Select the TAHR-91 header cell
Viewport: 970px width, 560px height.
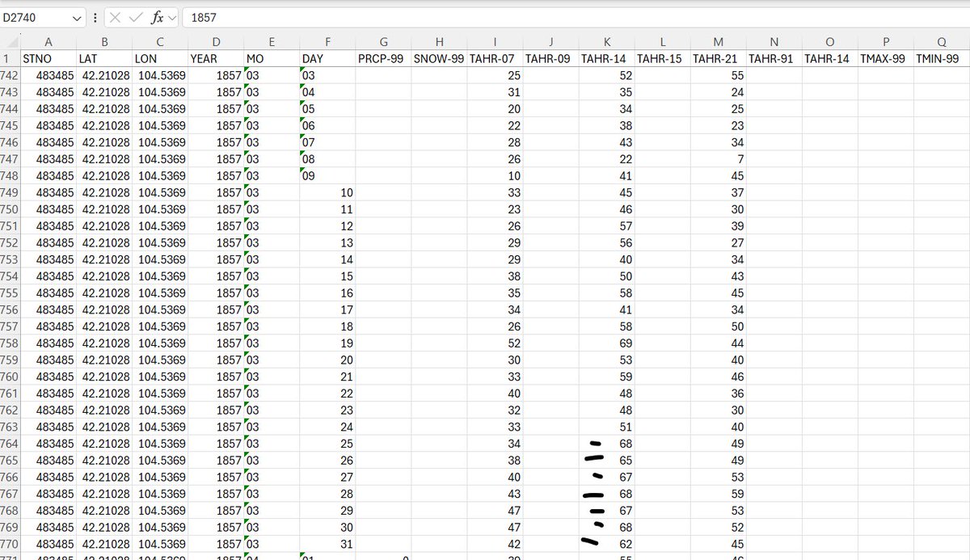click(774, 59)
